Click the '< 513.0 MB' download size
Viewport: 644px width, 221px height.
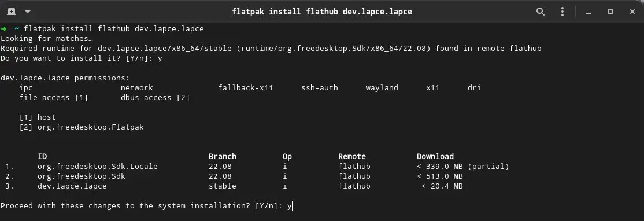coord(440,176)
